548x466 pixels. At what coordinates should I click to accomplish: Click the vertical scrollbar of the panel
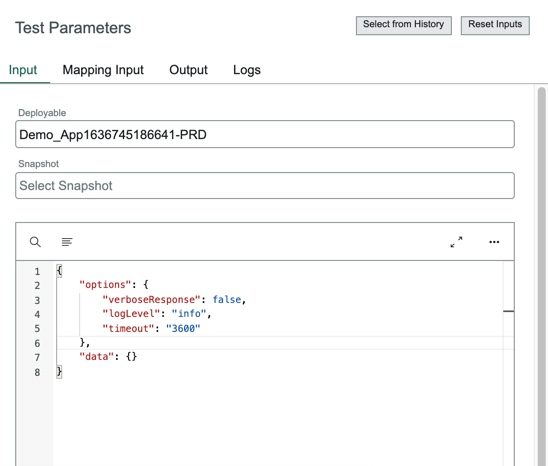point(541,276)
